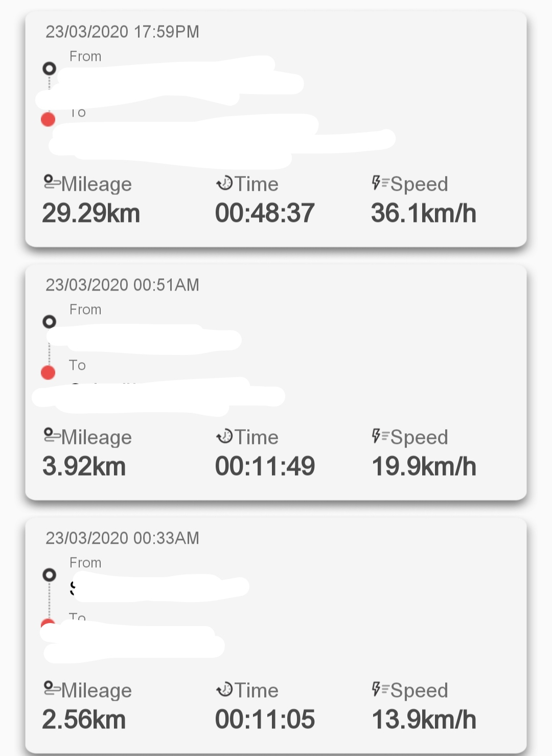The image size is (552, 756).
Task: Click the origin ring icon in the 17:59PM trip
Action: click(x=49, y=68)
